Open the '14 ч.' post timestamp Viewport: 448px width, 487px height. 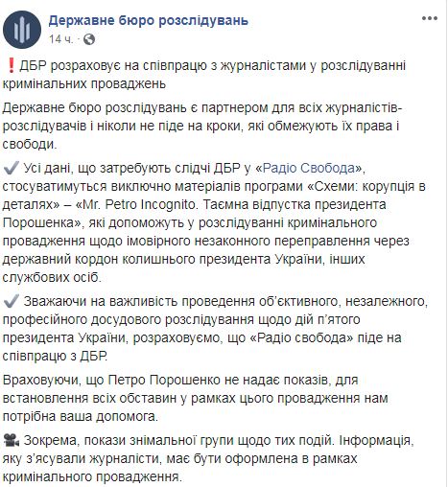(x=60, y=39)
